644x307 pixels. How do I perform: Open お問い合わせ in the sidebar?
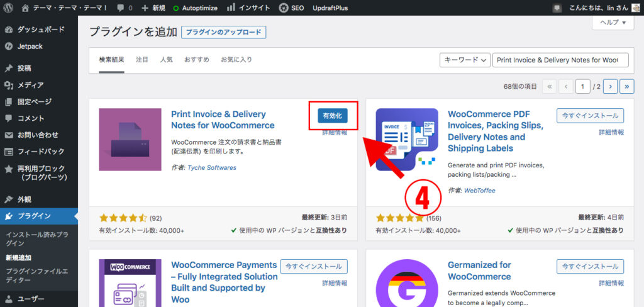click(x=39, y=135)
